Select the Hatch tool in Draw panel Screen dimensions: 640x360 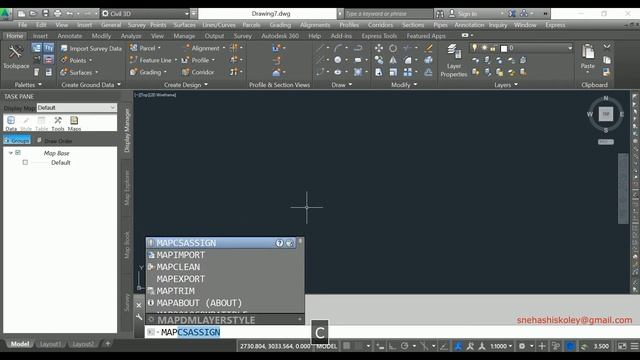coord(358,72)
